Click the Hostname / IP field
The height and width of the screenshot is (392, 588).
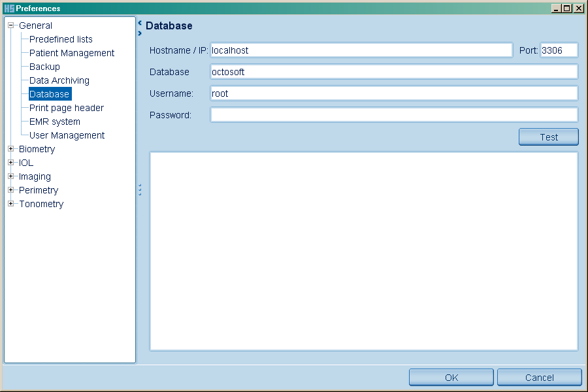pyautogui.click(x=361, y=50)
